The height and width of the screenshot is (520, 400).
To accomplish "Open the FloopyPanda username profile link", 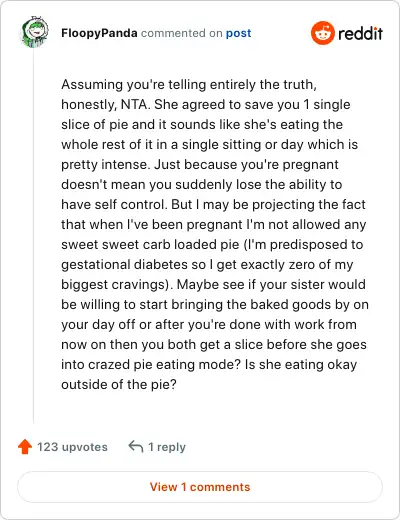I will point(99,33).
